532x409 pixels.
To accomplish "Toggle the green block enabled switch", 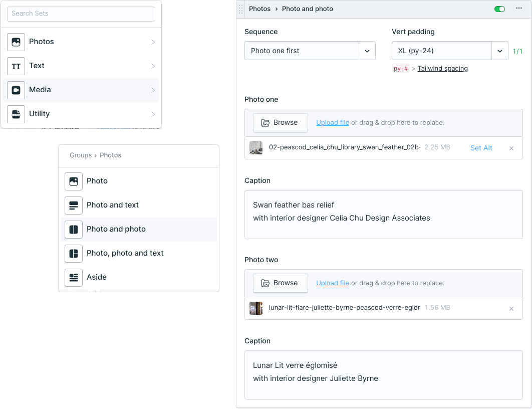I will 499,9.
